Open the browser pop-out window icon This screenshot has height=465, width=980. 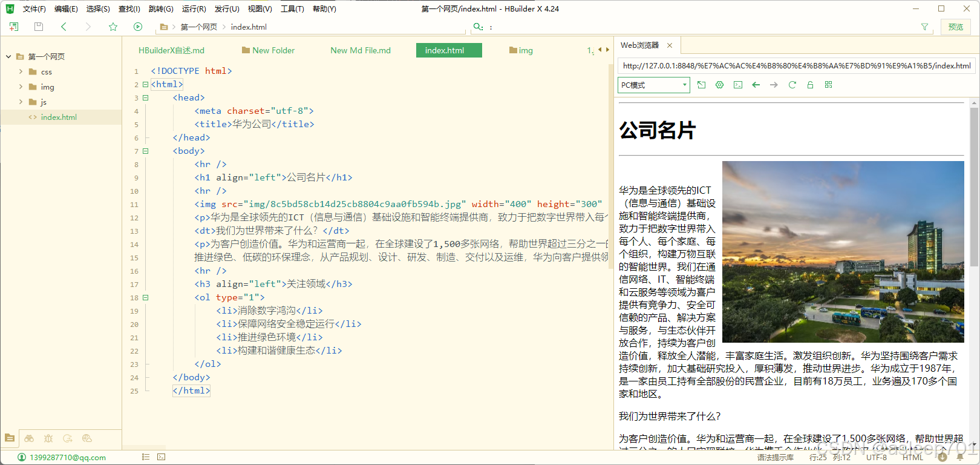click(702, 85)
